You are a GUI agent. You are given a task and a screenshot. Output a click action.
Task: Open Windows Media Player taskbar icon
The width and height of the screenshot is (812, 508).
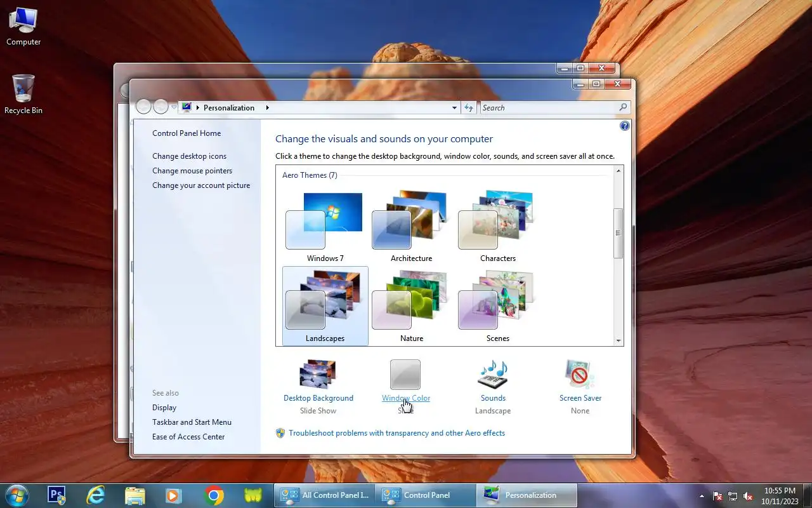[x=174, y=495]
